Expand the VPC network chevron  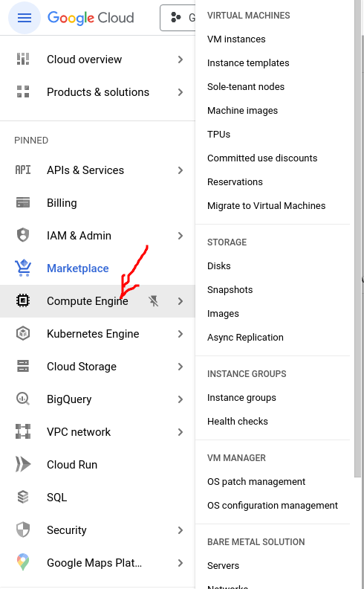(x=181, y=431)
